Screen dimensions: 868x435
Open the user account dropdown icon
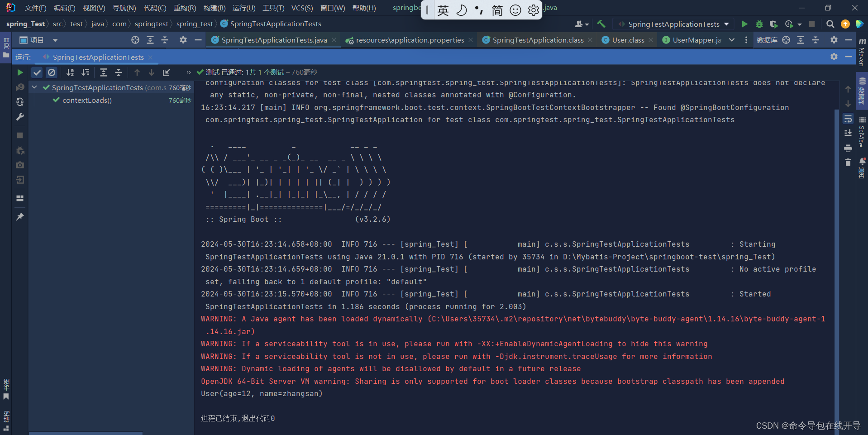coord(582,24)
